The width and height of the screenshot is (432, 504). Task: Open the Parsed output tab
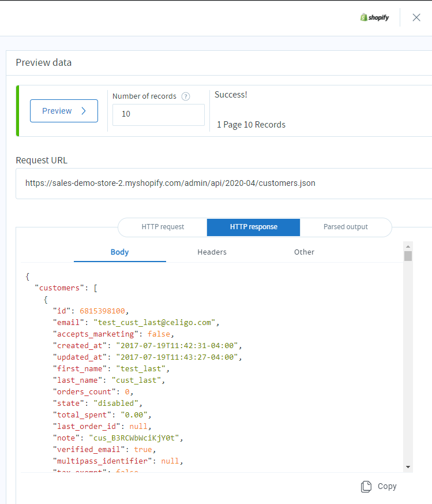point(345,227)
